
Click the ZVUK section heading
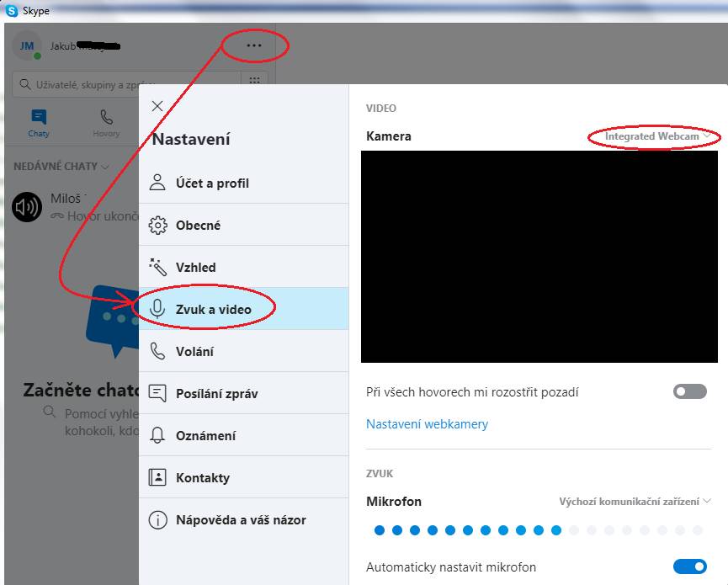(x=380, y=474)
